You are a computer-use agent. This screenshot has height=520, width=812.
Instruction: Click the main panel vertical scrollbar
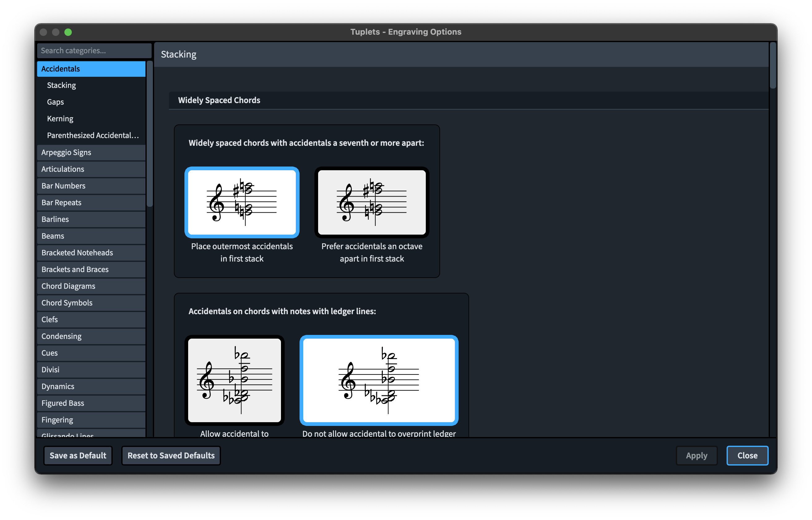772,66
